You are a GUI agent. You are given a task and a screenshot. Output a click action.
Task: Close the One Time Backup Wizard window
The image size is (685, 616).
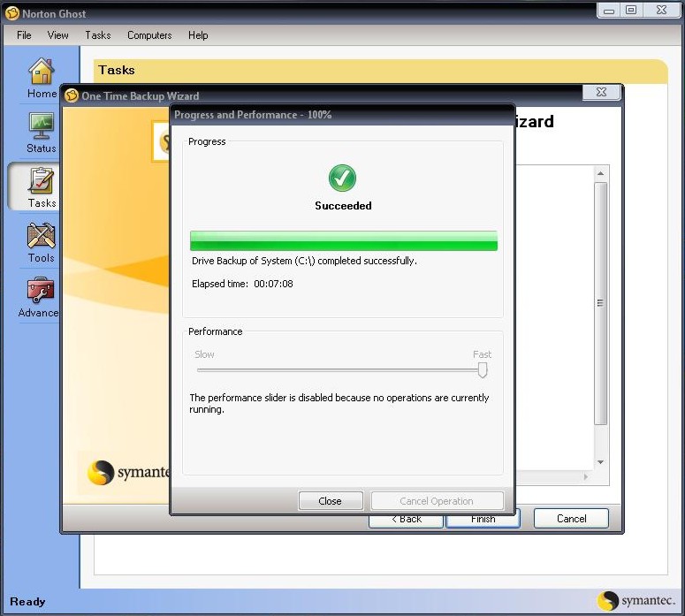pos(602,92)
